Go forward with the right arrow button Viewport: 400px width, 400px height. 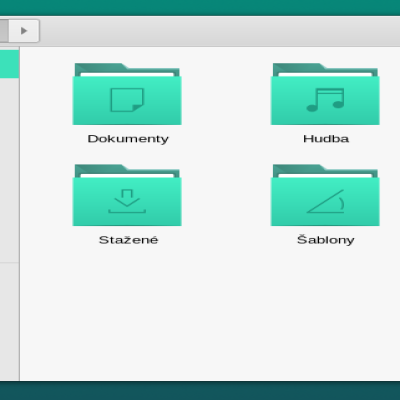(24, 31)
